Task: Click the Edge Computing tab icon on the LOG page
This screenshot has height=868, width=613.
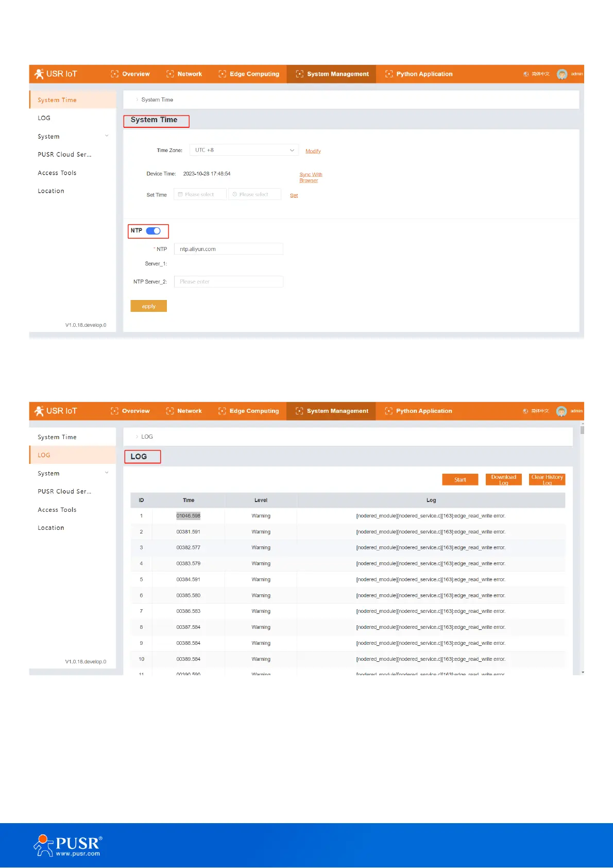Action: [x=223, y=411]
